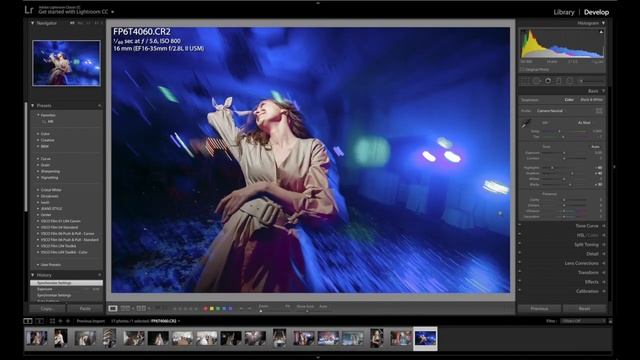Toggle the Detail panel switch
Viewport: 640px width, 360px height.
click(x=520, y=253)
